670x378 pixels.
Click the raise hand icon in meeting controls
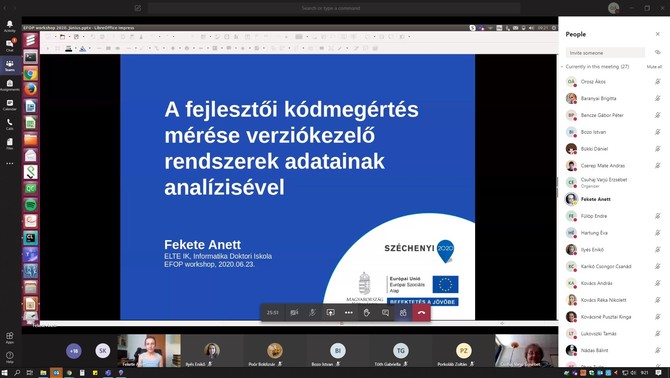click(367, 313)
